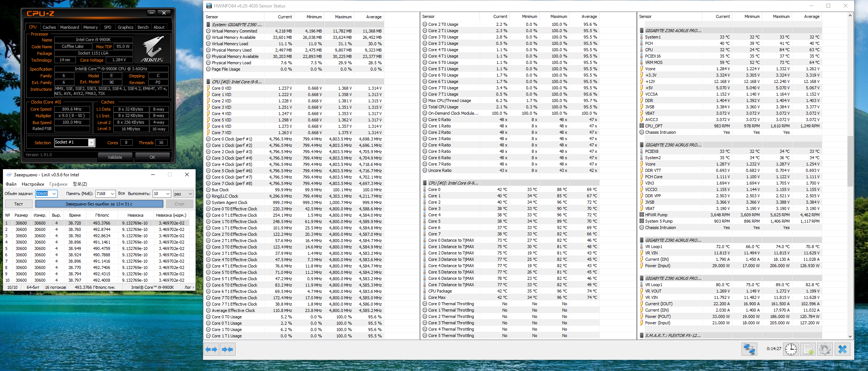Click the blue X close-sensors icon in HWiNFO
This screenshot has height=371, width=868.
[843, 349]
